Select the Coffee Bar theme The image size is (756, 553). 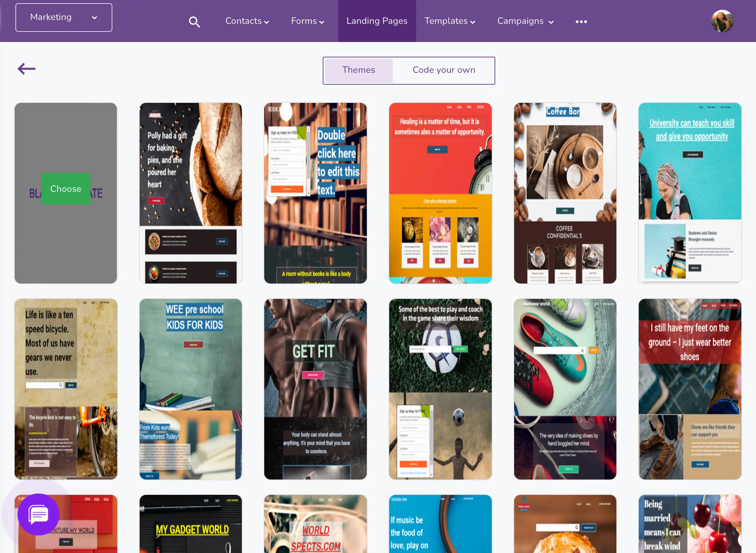[x=565, y=193]
